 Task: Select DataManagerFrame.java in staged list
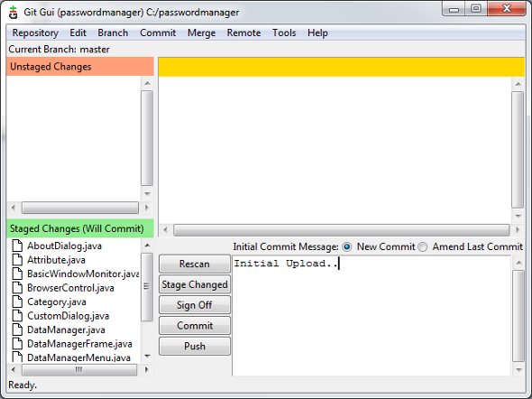point(79,344)
